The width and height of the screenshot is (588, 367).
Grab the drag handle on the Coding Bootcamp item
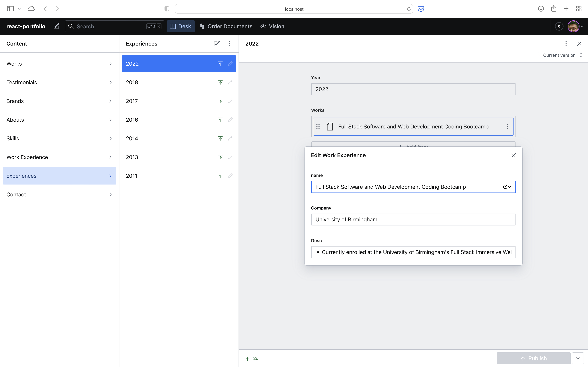(x=318, y=126)
